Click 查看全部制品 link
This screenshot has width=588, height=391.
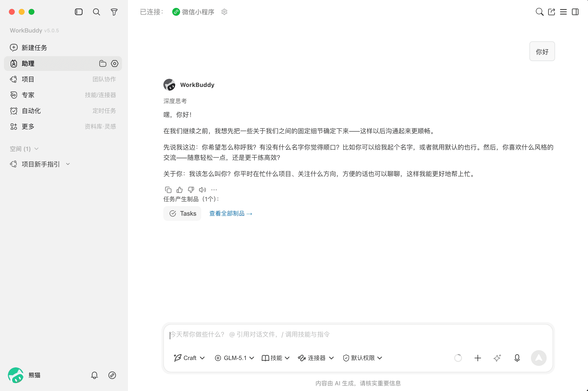pyautogui.click(x=231, y=213)
